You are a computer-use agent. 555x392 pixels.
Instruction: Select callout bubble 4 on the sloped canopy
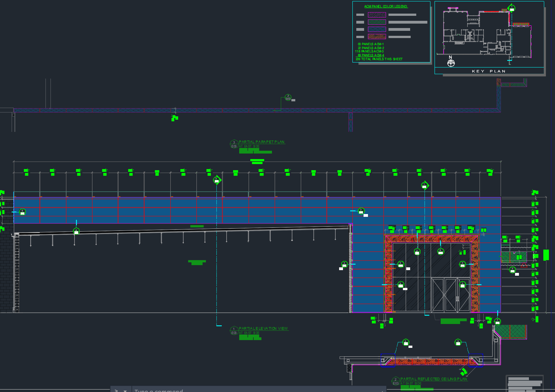pos(76,231)
